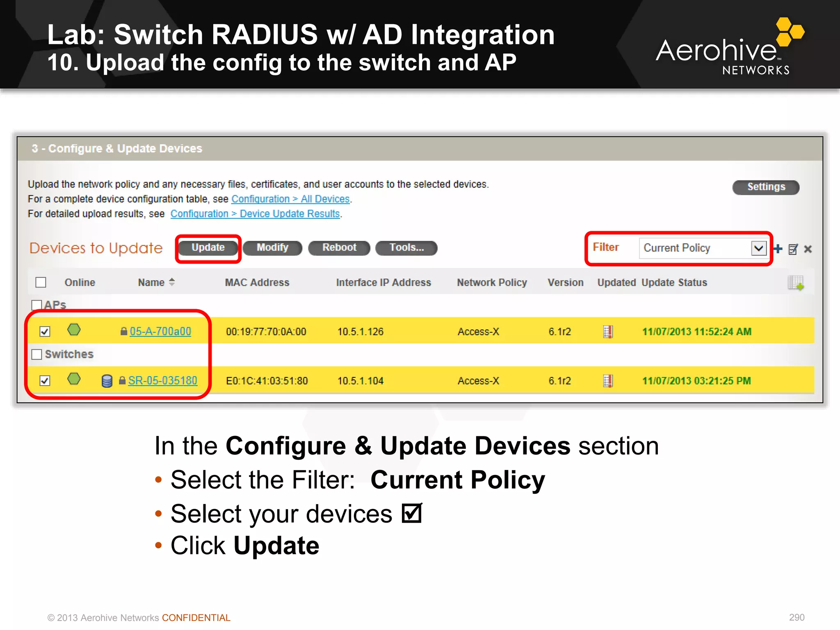Screen dimensions: 840x630
Task: Click the update status 11/07/2013 03:21:25 PM
Action: (696, 381)
